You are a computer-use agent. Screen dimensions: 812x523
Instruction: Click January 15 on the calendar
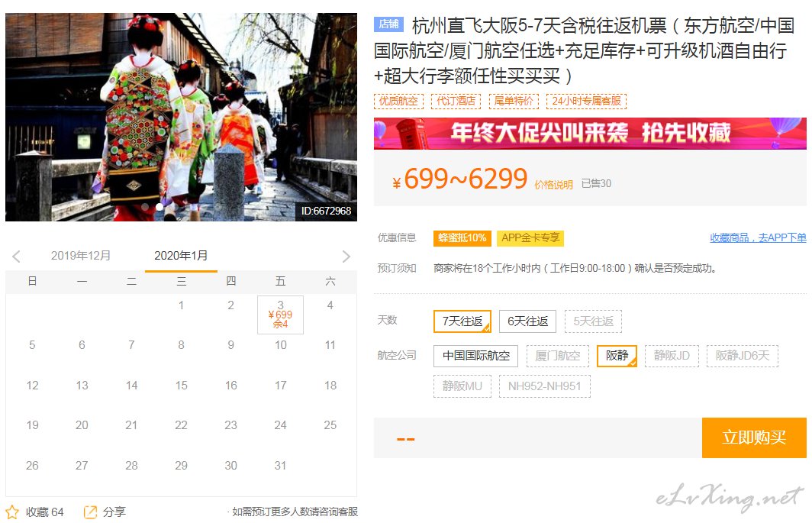[x=182, y=386]
